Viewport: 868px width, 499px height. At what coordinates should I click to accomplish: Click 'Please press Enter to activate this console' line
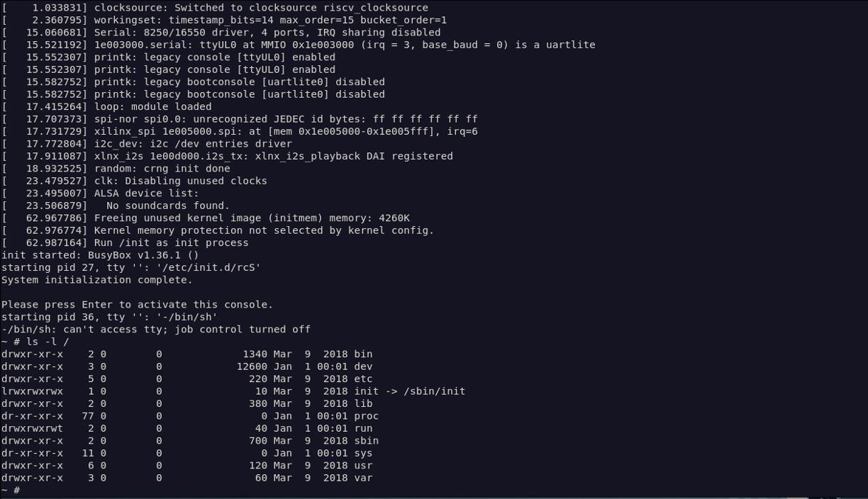[x=137, y=305]
